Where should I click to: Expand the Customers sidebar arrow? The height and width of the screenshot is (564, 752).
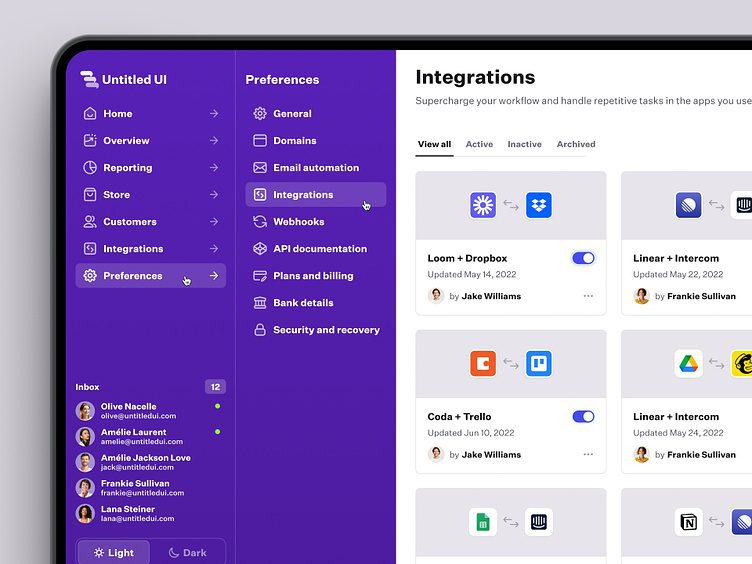pos(214,222)
